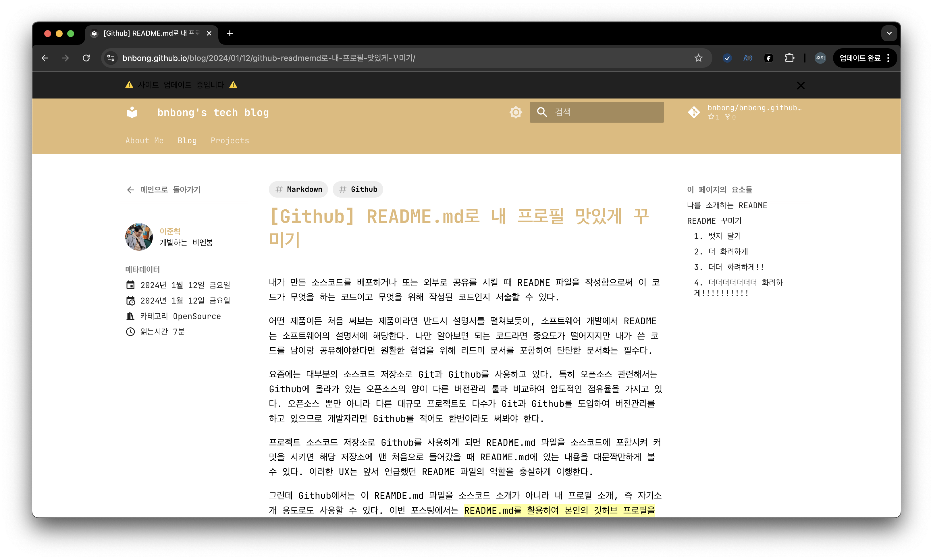Open the blue broadcast-signal extension icon
The image size is (933, 560).
coord(748,58)
